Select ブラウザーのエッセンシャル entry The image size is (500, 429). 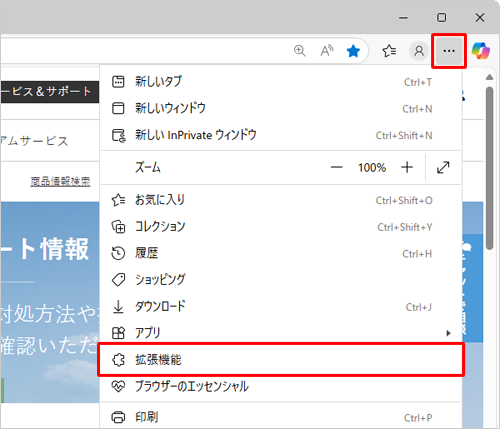pyautogui.click(x=281, y=387)
